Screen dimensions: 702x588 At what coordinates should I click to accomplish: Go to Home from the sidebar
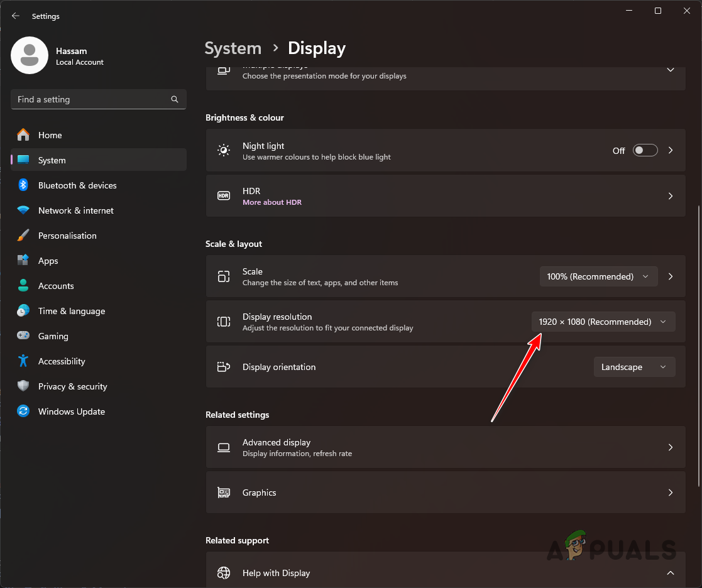pos(50,135)
